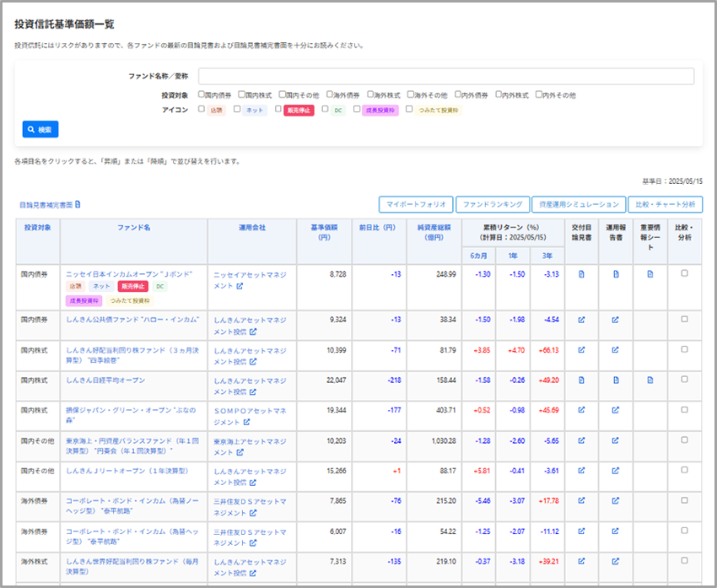Open 交付目論見書 link for しんきんJリートオープン
This screenshot has height=588, width=717.
tap(581, 471)
